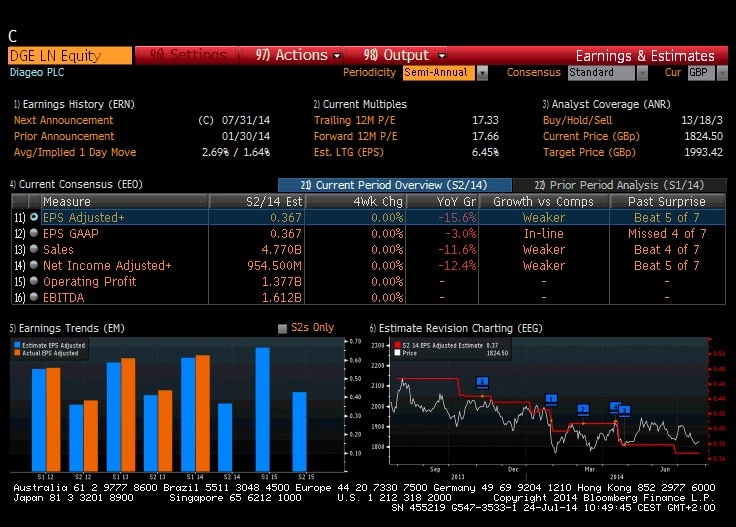Screen dimensions: 736x527
Task: Open the Periodicity Semi-Annual dropdown arrow
Action: tap(482, 73)
